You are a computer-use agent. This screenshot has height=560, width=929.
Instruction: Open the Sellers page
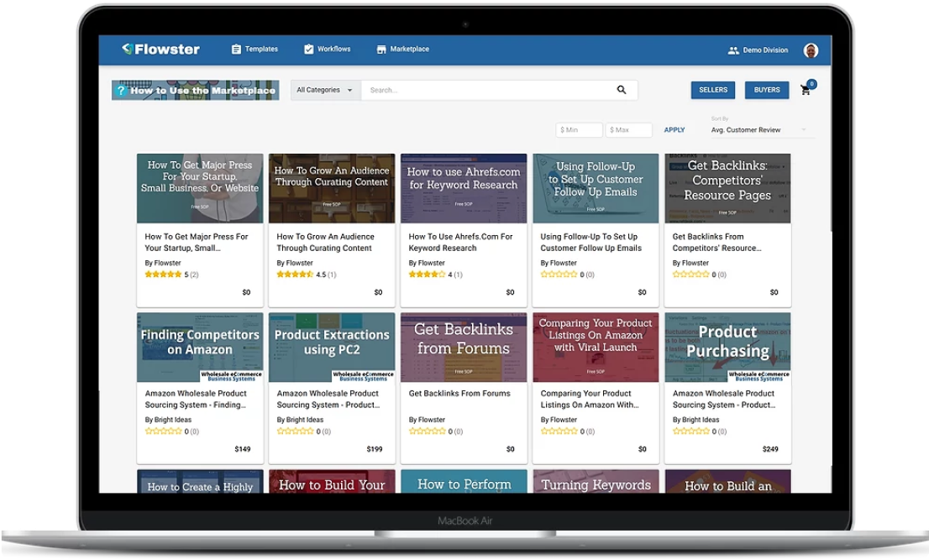click(x=713, y=90)
